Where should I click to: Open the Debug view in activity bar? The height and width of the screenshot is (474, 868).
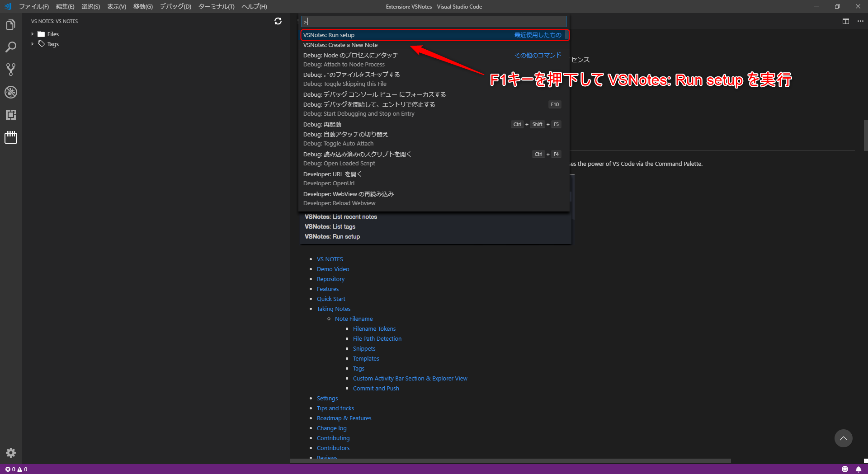[11, 92]
